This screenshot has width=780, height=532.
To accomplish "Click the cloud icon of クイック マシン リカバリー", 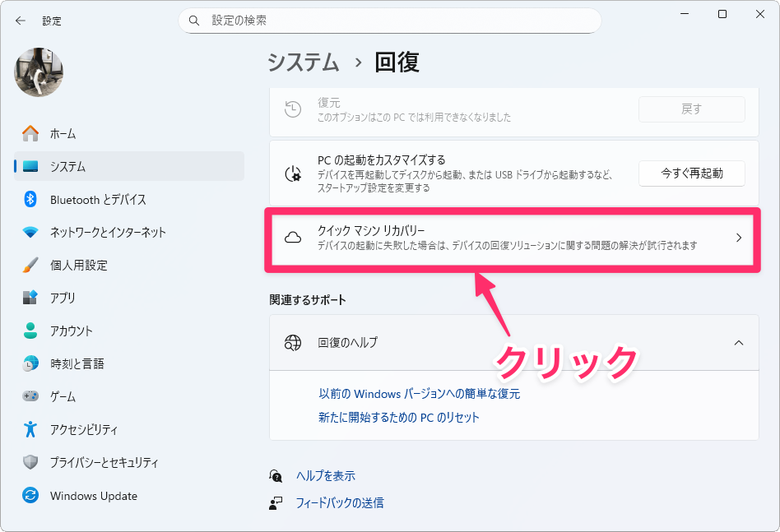I will point(293,238).
